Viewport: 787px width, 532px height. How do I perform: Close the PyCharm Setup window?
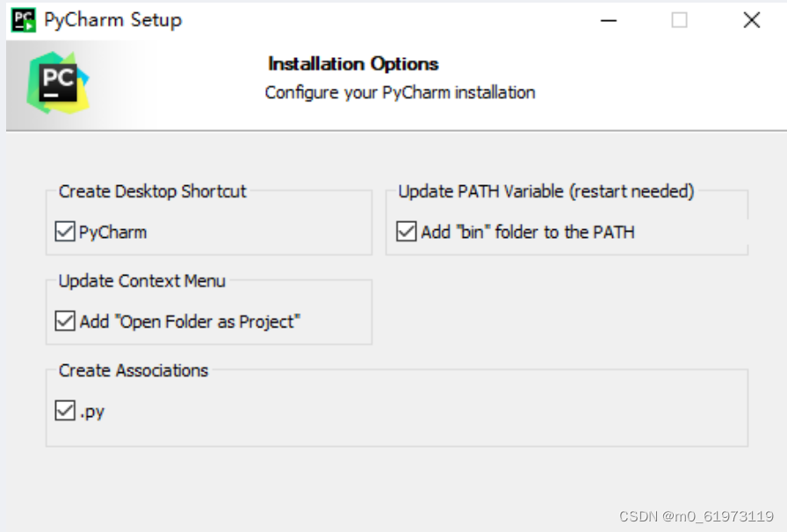click(x=751, y=20)
